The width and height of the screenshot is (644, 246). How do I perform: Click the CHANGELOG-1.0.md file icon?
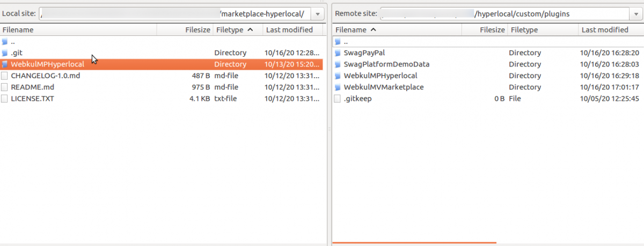click(x=5, y=76)
